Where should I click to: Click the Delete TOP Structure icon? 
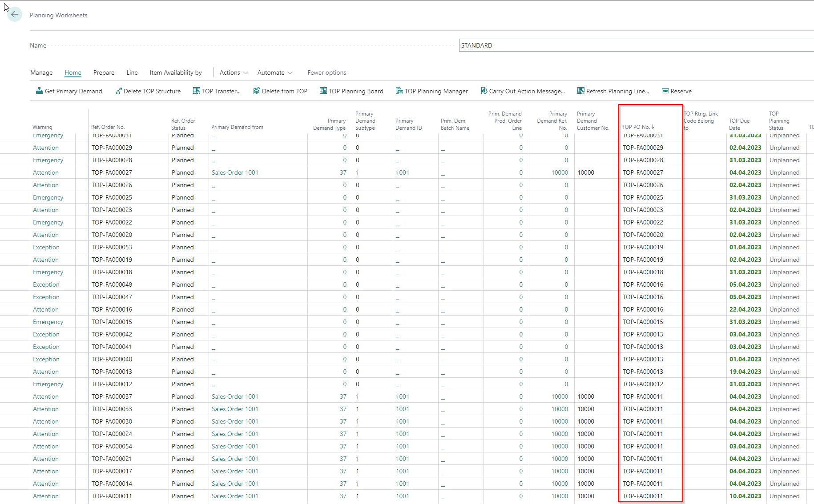118,91
